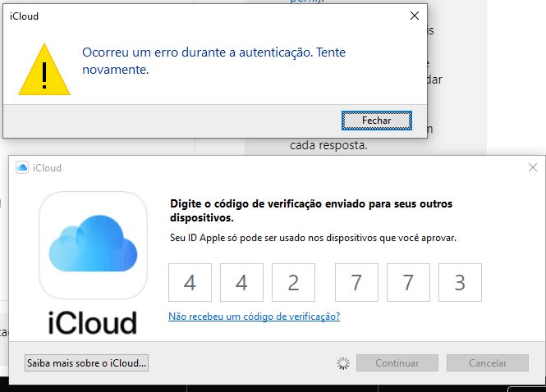Select the third code box showing 2
546x392 pixels.
tap(293, 282)
